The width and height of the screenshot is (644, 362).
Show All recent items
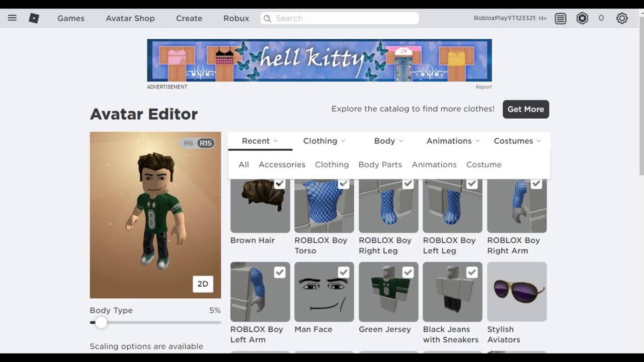pyautogui.click(x=244, y=164)
